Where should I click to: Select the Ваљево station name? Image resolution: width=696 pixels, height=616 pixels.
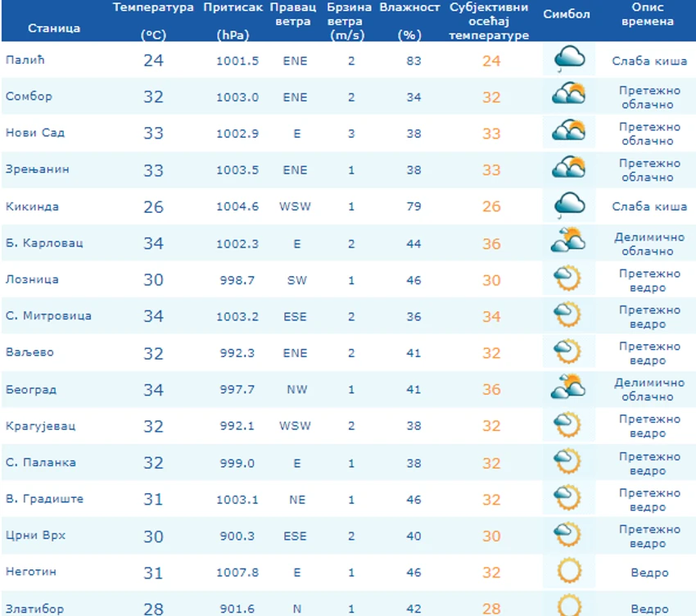(29, 352)
